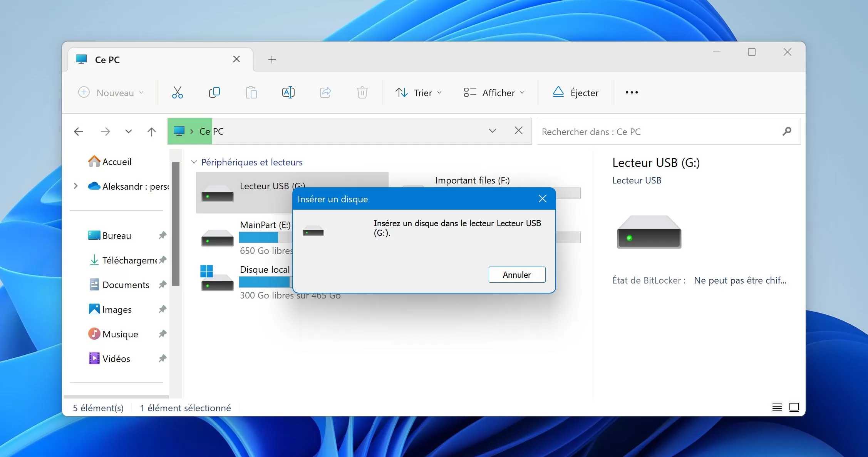Click the Copy icon in toolbar

pyautogui.click(x=214, y=93)
